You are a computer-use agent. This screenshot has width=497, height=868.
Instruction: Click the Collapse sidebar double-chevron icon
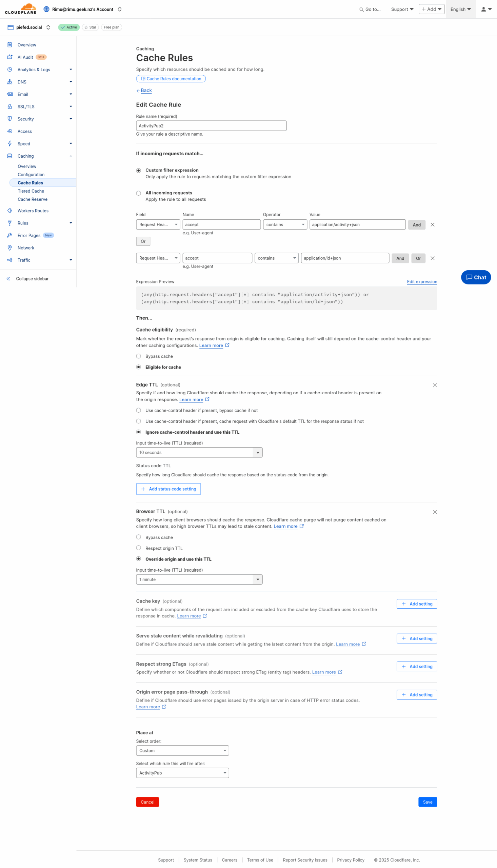point(8,278)
